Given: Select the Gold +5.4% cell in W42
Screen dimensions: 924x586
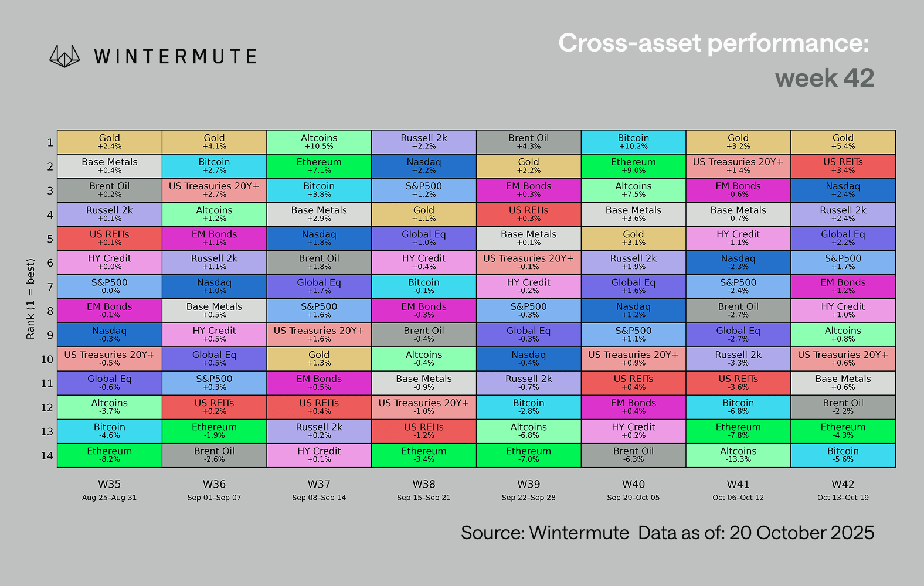Looking at the screenshot, I should point(843,142).
